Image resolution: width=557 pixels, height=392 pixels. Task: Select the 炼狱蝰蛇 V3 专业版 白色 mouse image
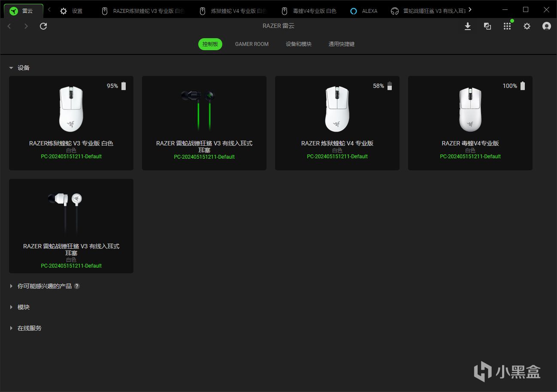click(71, 109)
